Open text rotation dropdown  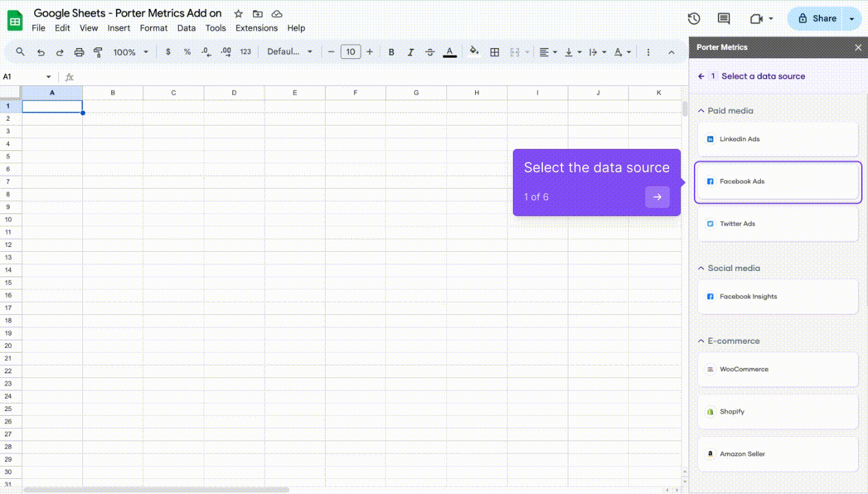click(622, 52)
